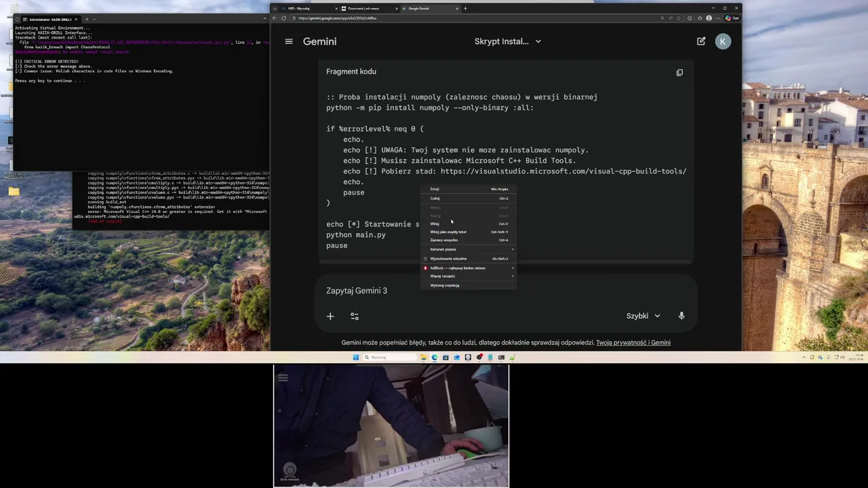The height and width of the screenshot is (488, 868).
Task: Click the 'python main.py' code line
Action: pos(356,235)
